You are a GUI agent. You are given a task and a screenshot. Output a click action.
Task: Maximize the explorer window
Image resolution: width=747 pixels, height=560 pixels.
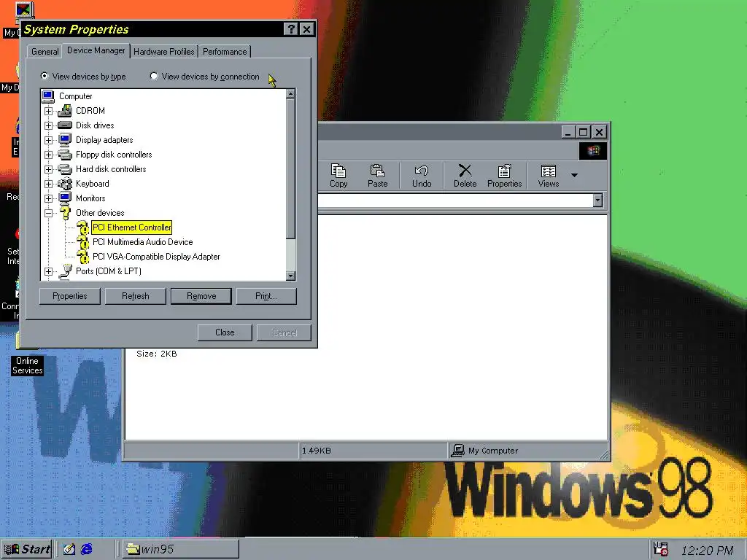click(583, 132)
